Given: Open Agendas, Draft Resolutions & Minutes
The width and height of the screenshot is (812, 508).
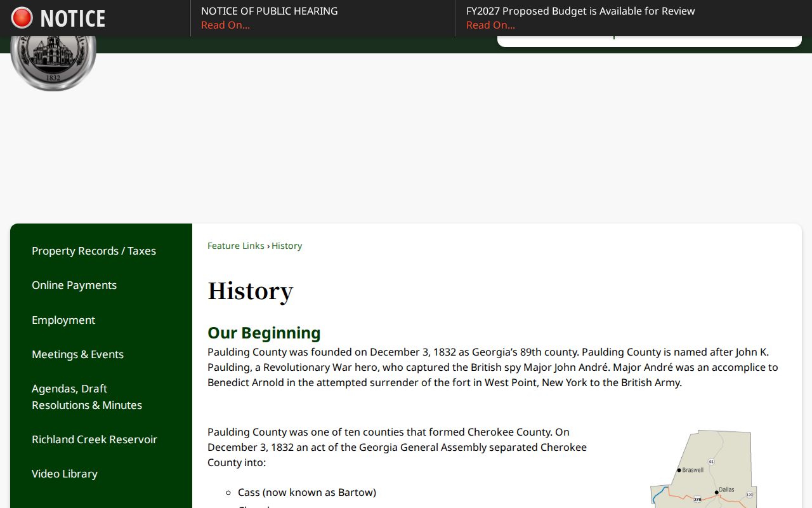Looking at the screenshot, I should coord(87,397).
